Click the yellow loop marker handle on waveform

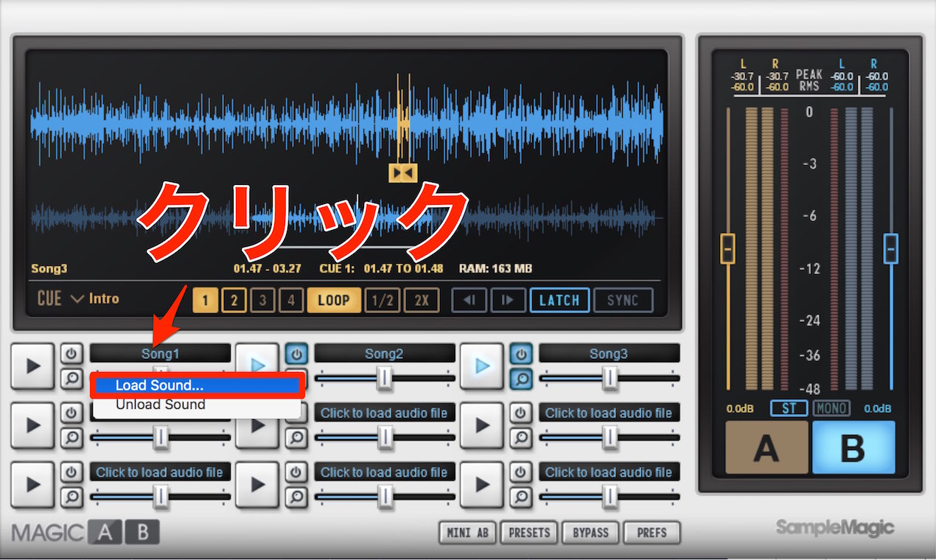403,173
